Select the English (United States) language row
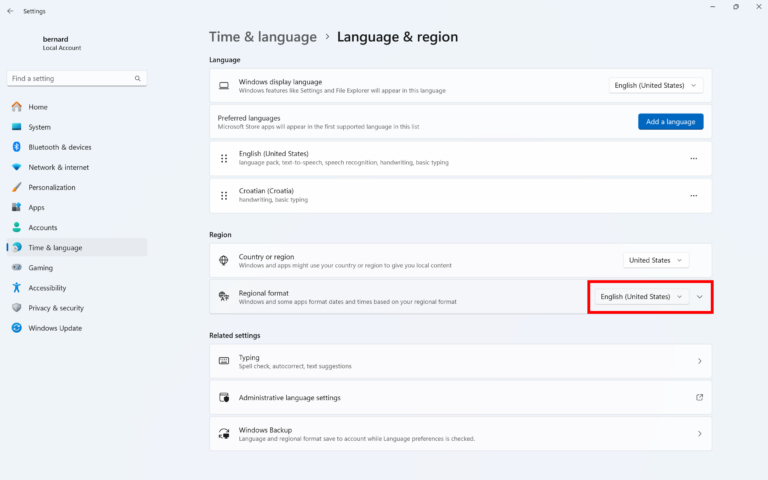Image resolution: width=768 pixels, height=480 pixels. pos(460,159)
